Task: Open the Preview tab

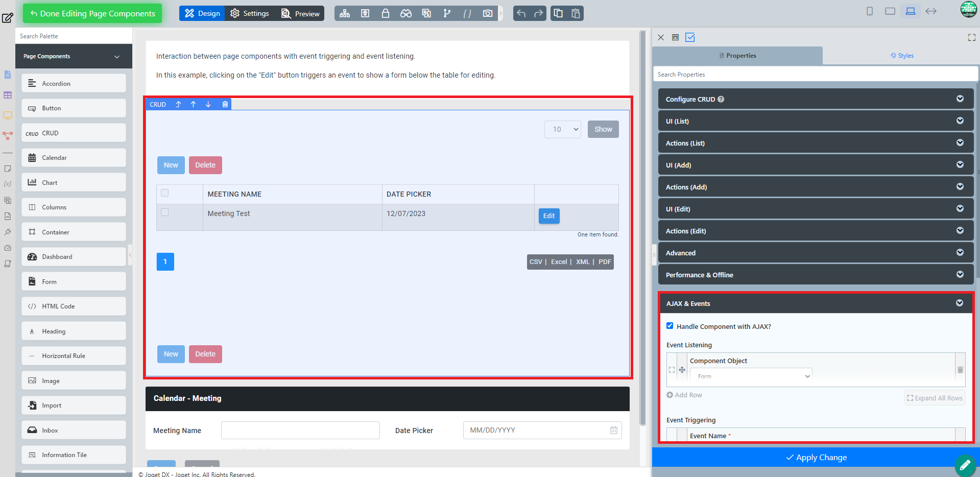Action: 300,13
